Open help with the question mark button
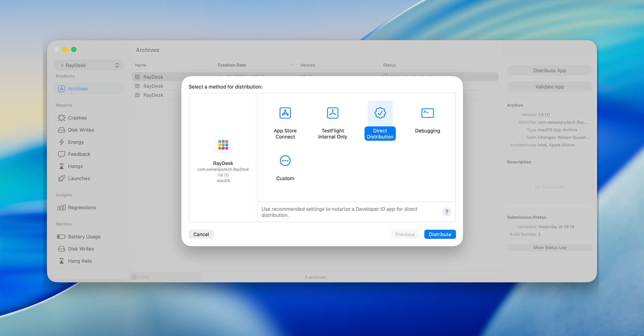 click(x=447, y=212)
